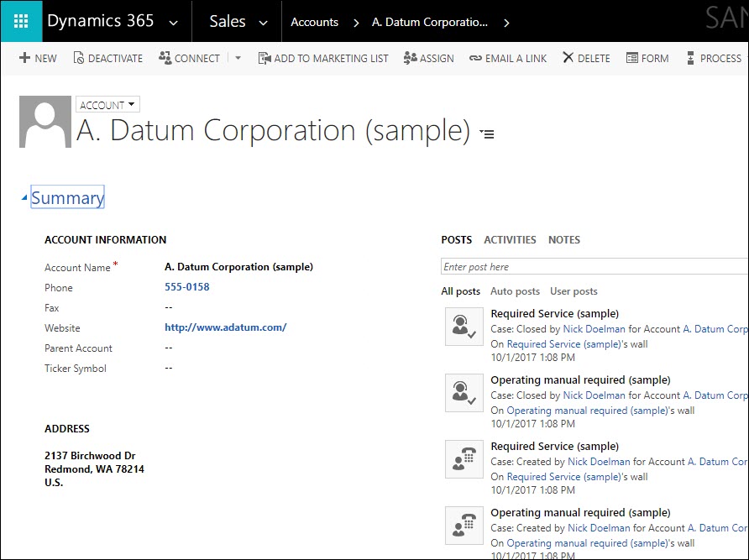Click the Account Name value field
Viewport: 749px width, 560px height.
point(238,267)
